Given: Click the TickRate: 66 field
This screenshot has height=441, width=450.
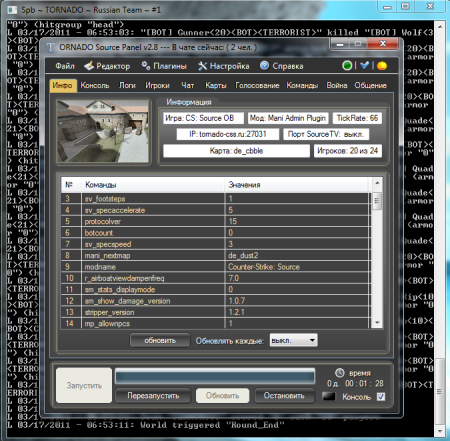Looking at the screenshot, I should pos(357,118).
